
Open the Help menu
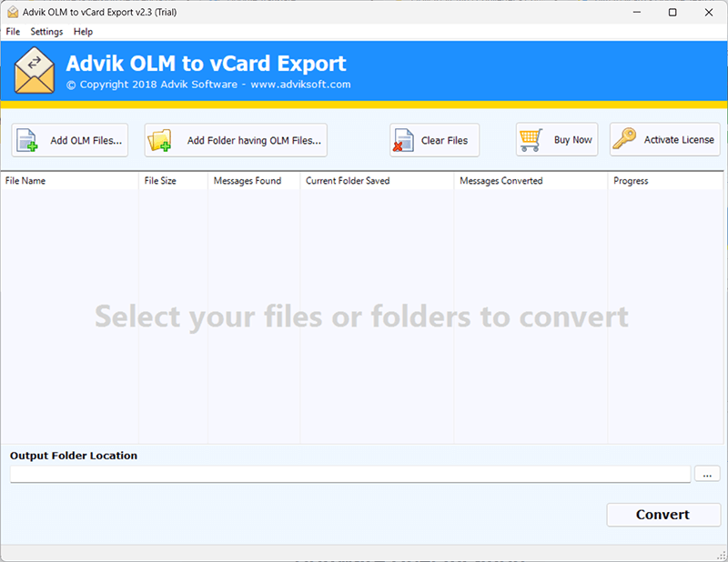83,32
